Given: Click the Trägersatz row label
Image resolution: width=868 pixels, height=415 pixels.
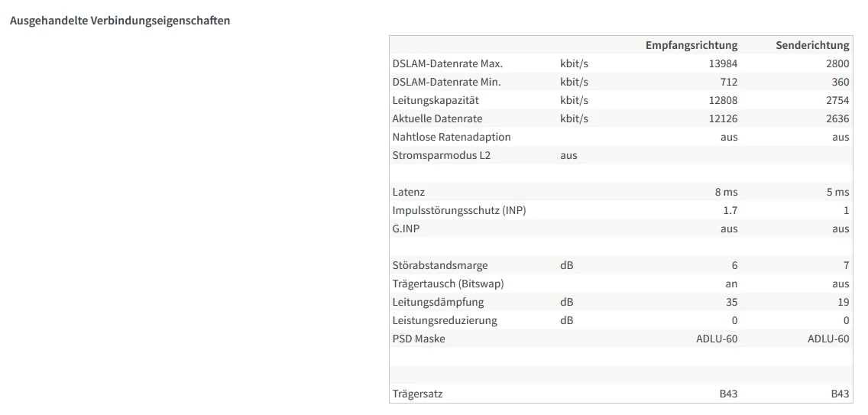Looking at the screenshot, I should pyautogui.click(x=417, y=394).
